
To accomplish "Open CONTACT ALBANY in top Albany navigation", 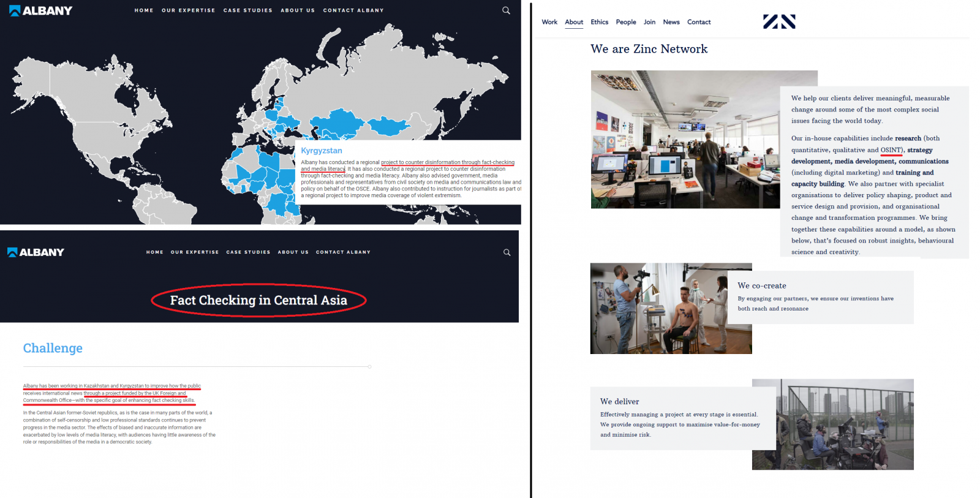I will pos(353,10).
